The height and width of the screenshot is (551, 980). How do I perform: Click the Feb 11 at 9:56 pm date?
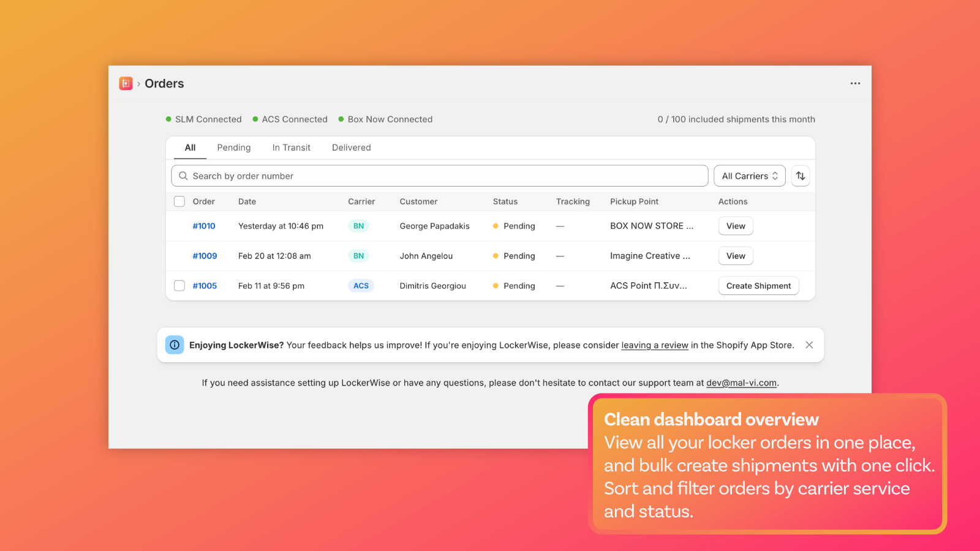[271, 286]
